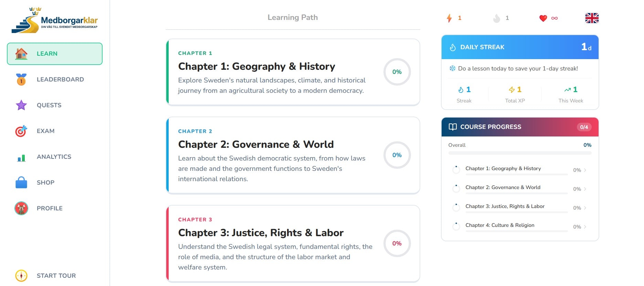Click the Start Tour compass icon

(x=21, y=276)
